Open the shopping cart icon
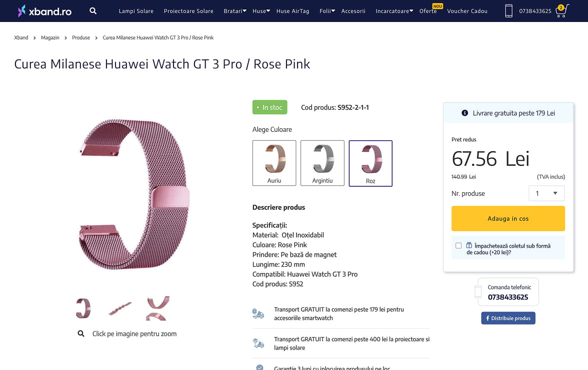Screen dimensions: 588x370 pyautogui.click(x=562, y=11)
